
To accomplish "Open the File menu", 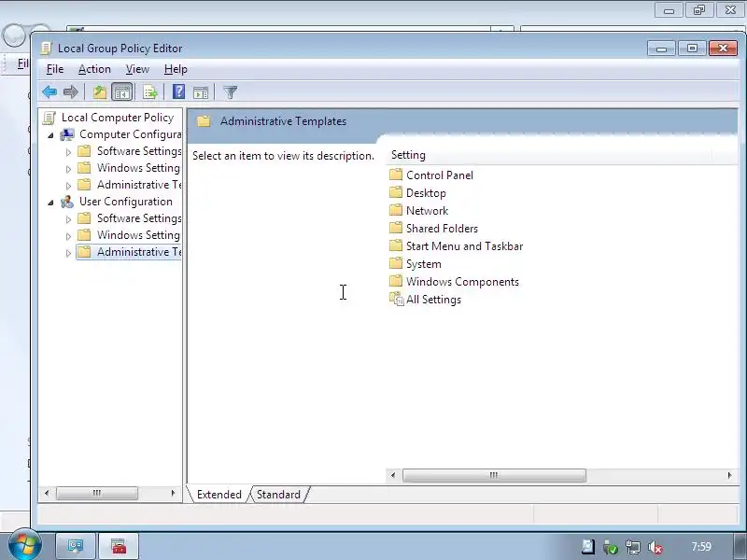I will (x=55, y=69).
